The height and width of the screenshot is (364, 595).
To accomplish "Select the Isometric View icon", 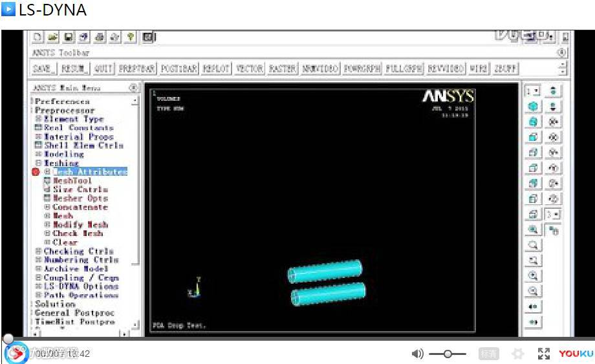I will coord(533,107).
